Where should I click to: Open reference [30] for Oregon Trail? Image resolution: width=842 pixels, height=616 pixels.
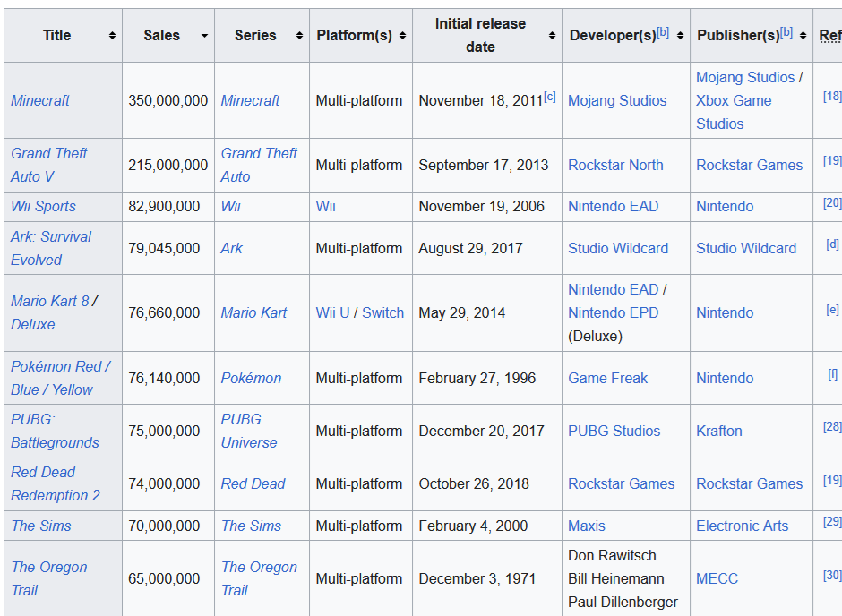832,575
